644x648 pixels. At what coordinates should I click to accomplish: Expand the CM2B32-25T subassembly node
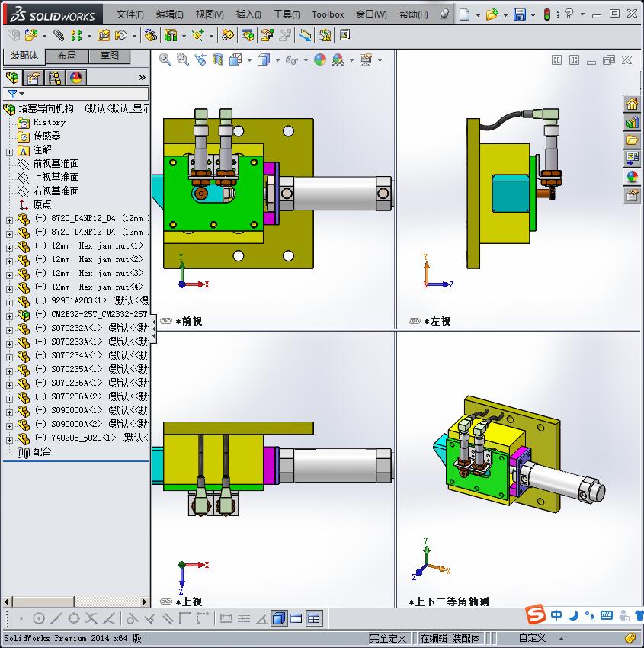coord(9,316)
